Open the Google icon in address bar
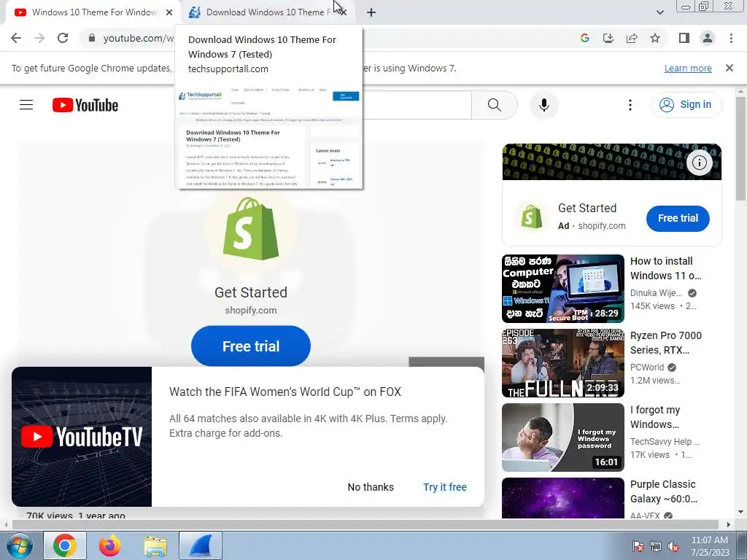 (585, 38)
